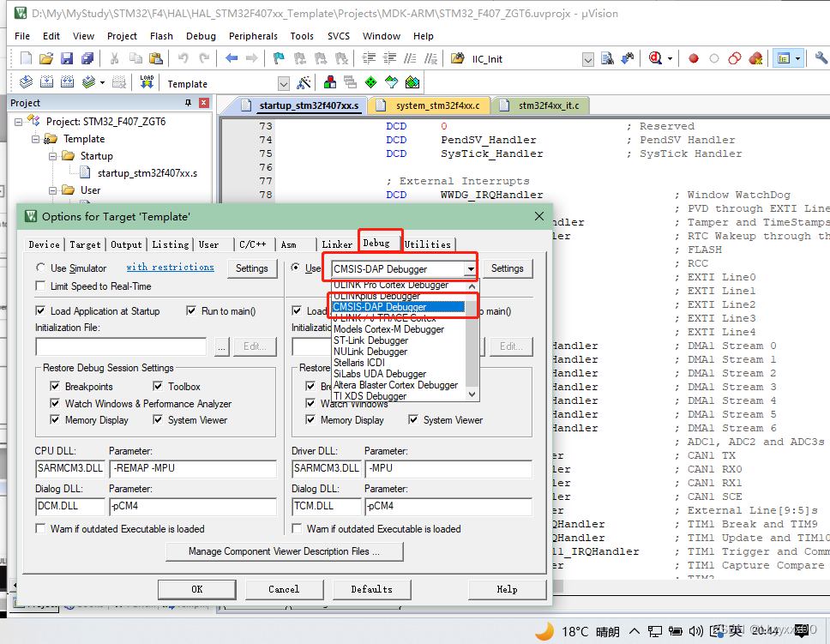This screenshot has width=830, height=644.
Task: Open the Flash menu
Action: coord(161,36)
